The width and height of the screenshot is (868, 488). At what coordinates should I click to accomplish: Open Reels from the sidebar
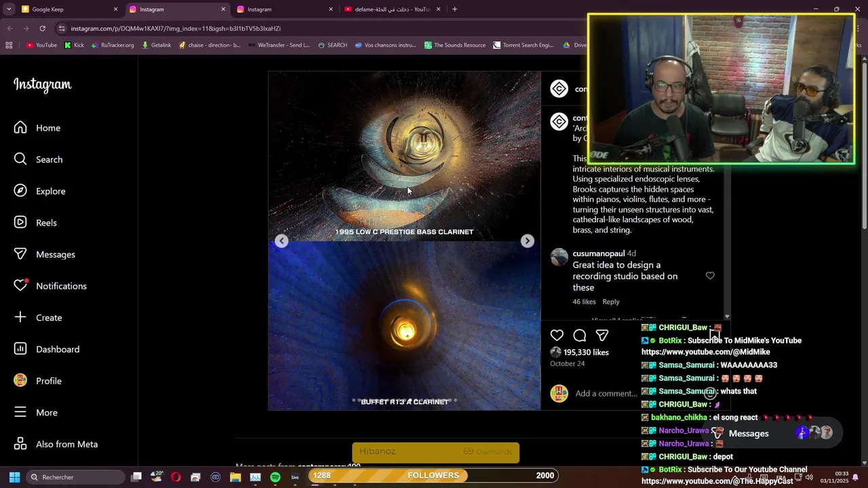pos(35,223)
